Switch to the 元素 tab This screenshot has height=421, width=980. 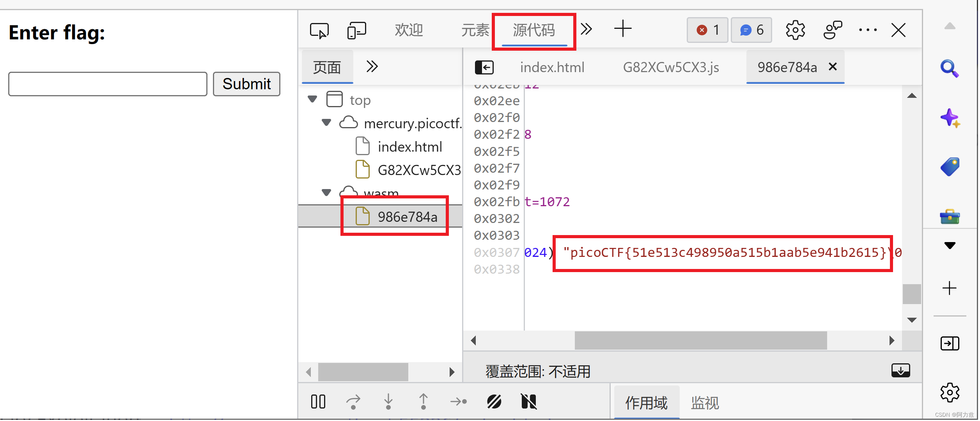pos(475,30)
